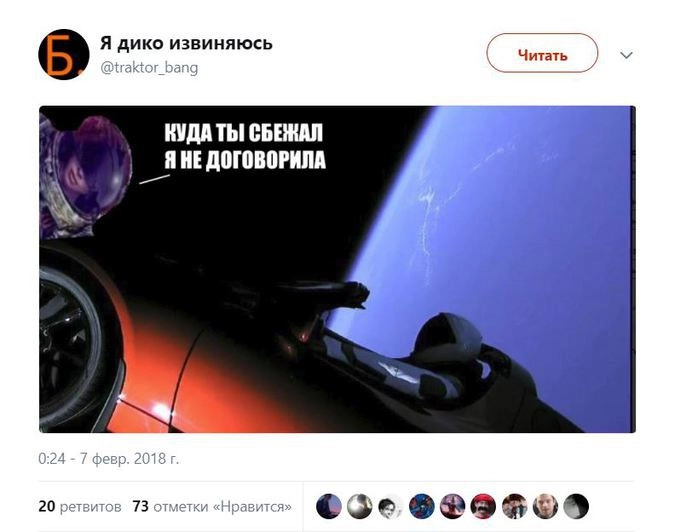The image size is (675, 532).
Task: Open third liker avatar, black-and-white sketch
Action: tap(390, 506)
